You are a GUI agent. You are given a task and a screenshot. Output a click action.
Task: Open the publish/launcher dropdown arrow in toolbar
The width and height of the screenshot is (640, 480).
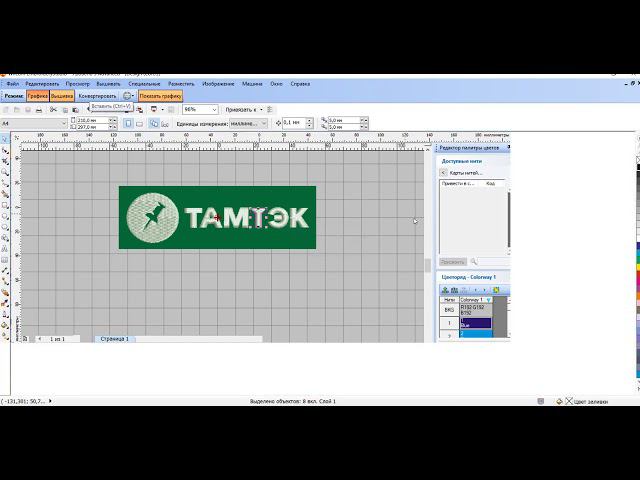point(162,109)
